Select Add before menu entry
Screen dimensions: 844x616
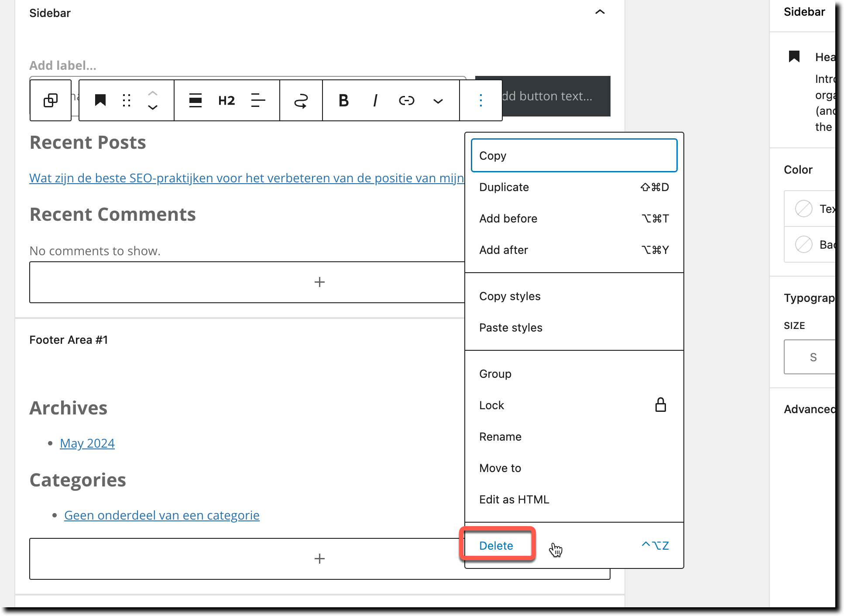[x=574, y=218]
